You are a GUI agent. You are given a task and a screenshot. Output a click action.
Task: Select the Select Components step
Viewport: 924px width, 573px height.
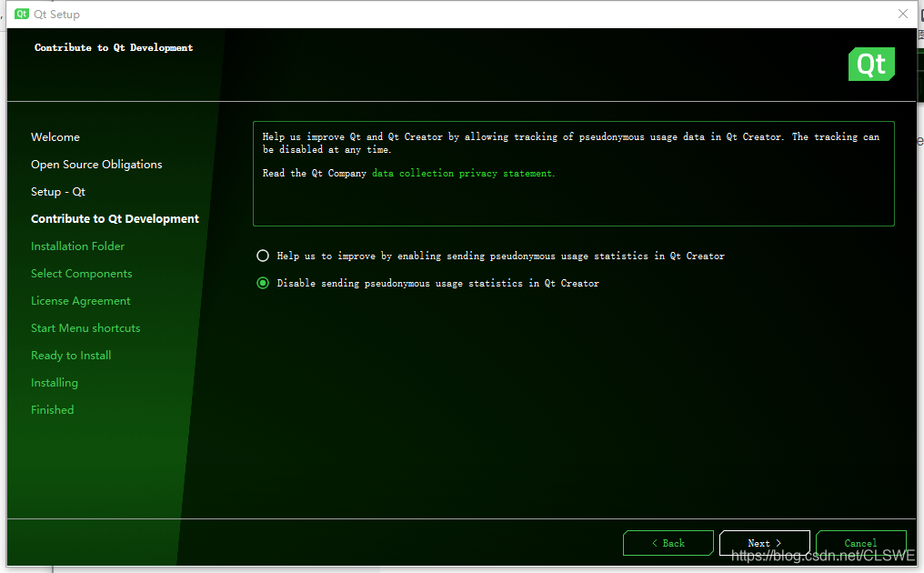[x=81, y=274]
